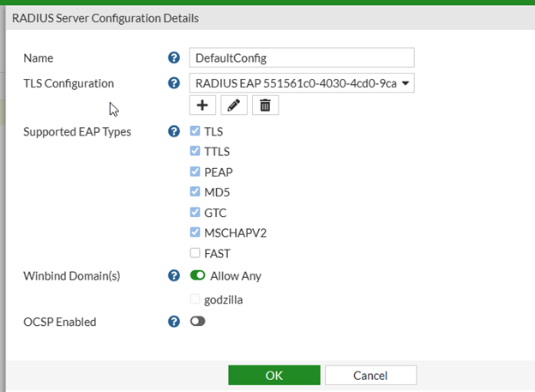Enable the OCSP toggle switch

(x=198, y=322)
